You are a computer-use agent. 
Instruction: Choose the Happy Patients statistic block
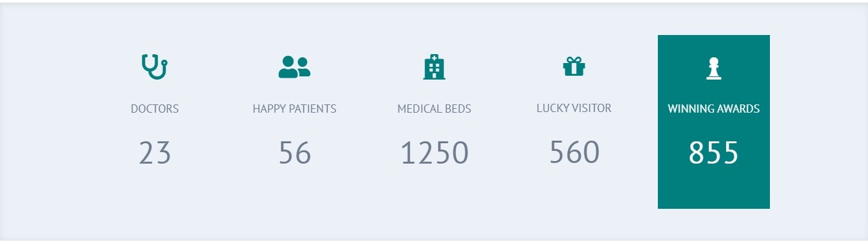point(294,122)
